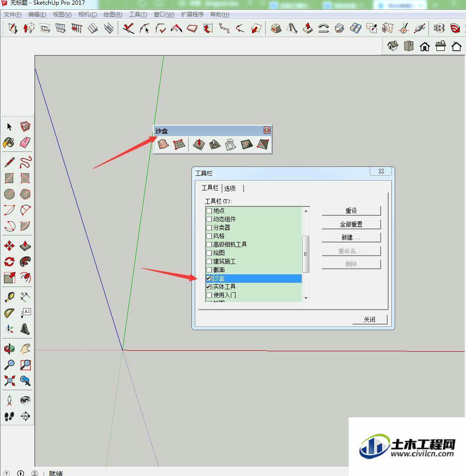Image resolution: width=466 pixels, height=476 pixels.
Task: Activate the Follow Me tool
Action: (25, 261)
